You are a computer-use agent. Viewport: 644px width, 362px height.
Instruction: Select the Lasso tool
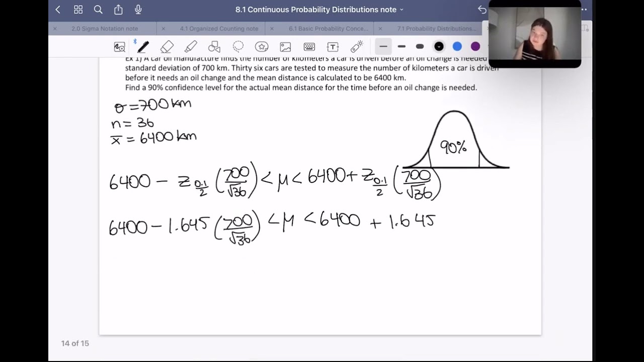point(238,47)
